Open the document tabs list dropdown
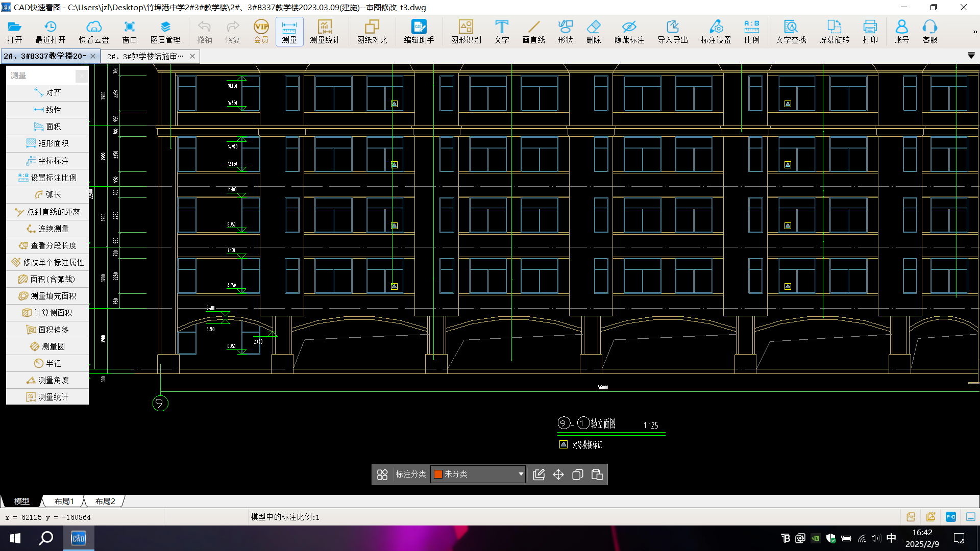The width and height of the screenshot is (980, 551). (971, 56)
